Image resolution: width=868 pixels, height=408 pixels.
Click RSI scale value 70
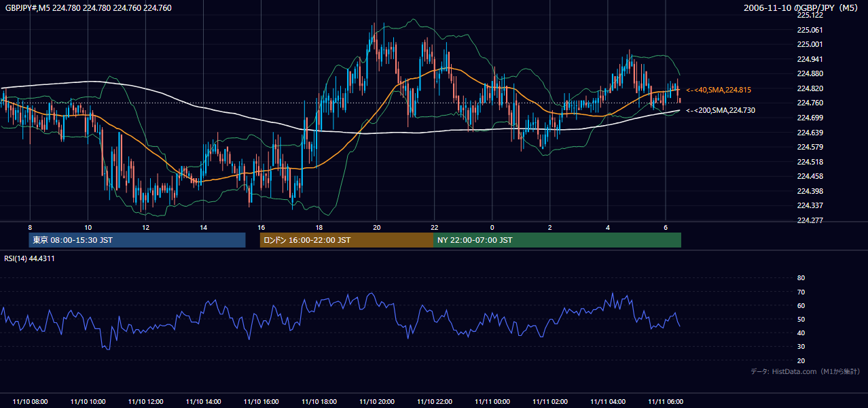click(801, 292)
